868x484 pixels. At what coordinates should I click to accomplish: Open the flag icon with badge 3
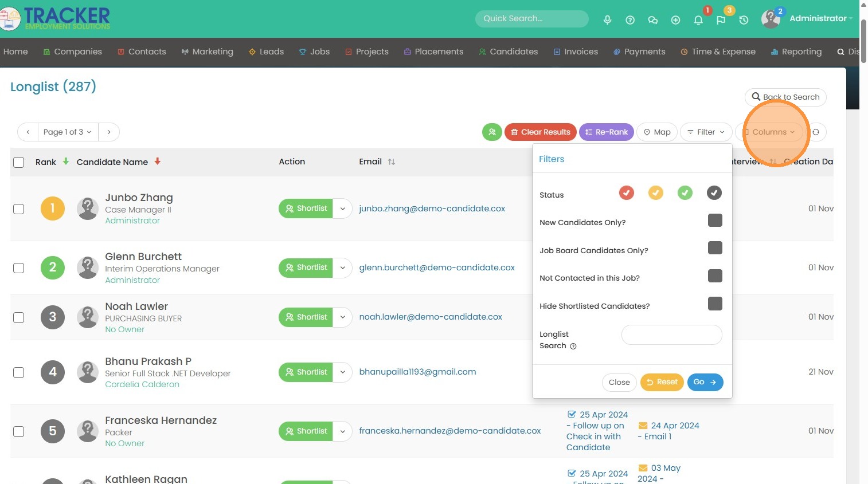coord(721,20)
